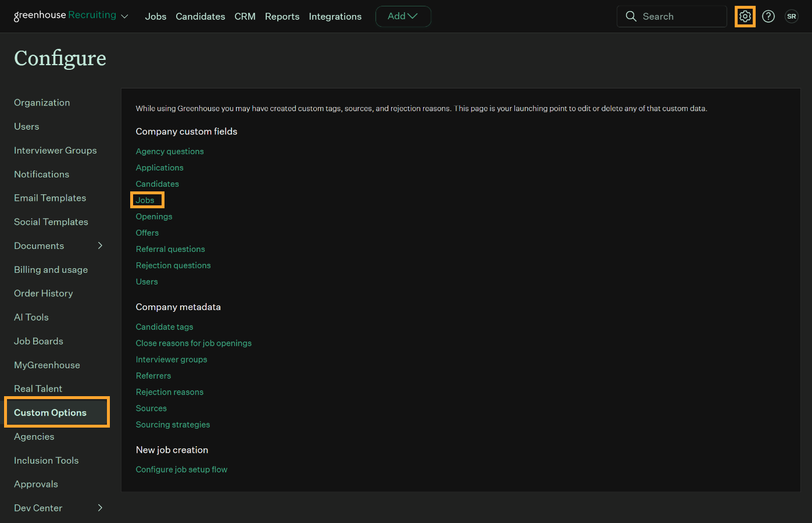Image resolution: width=812 pixels, height=523 pixels.
Task: Open Interviewer Groups in the sidebar
Action: [55, 150]
